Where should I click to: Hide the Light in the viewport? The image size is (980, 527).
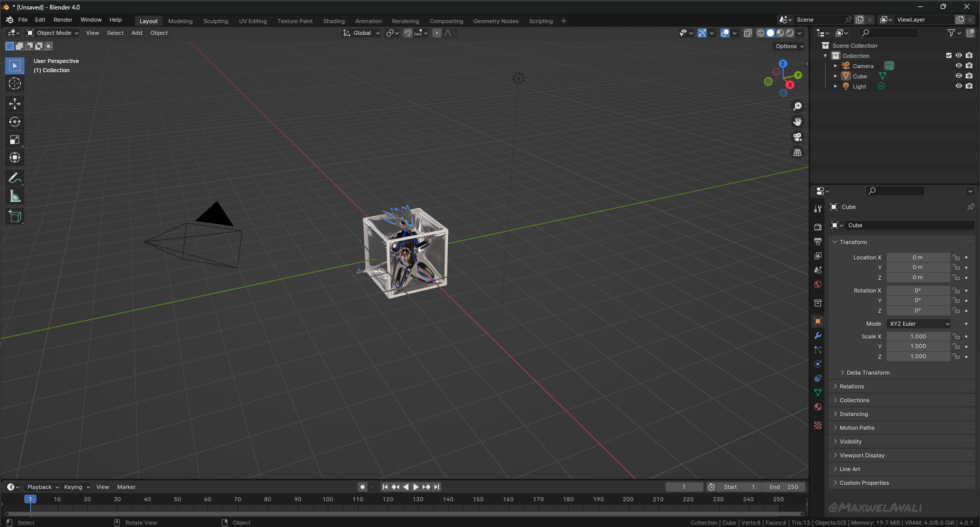[x=958, y=86]
